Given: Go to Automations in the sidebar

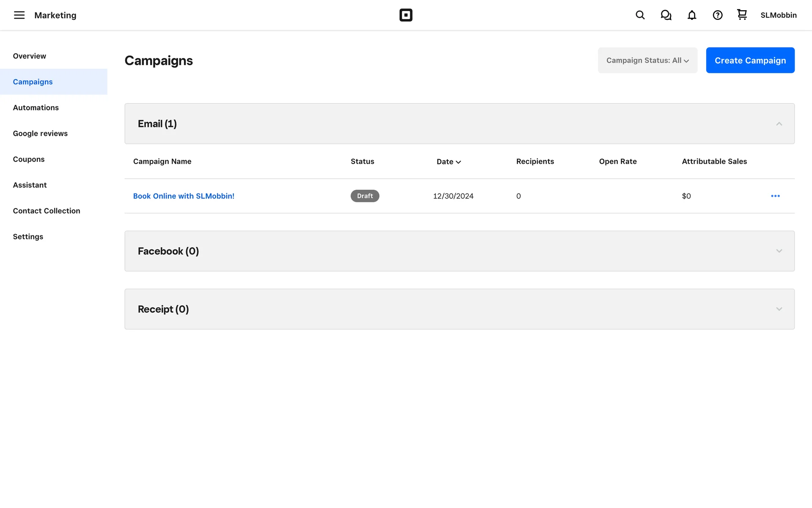Looking at the screenshot, I should coord(36,108).
